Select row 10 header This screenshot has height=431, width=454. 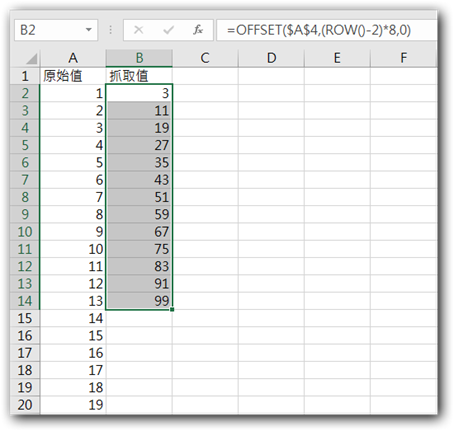[x=25, y=232]
